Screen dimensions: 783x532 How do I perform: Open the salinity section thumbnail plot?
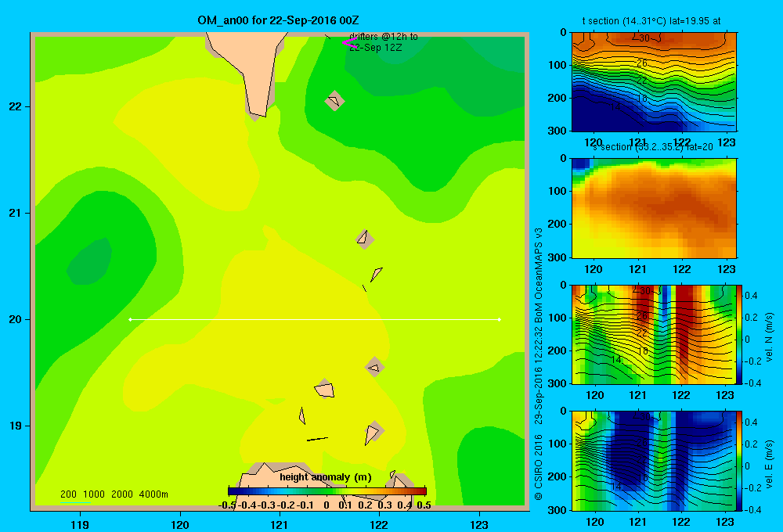tap(654, 208)
